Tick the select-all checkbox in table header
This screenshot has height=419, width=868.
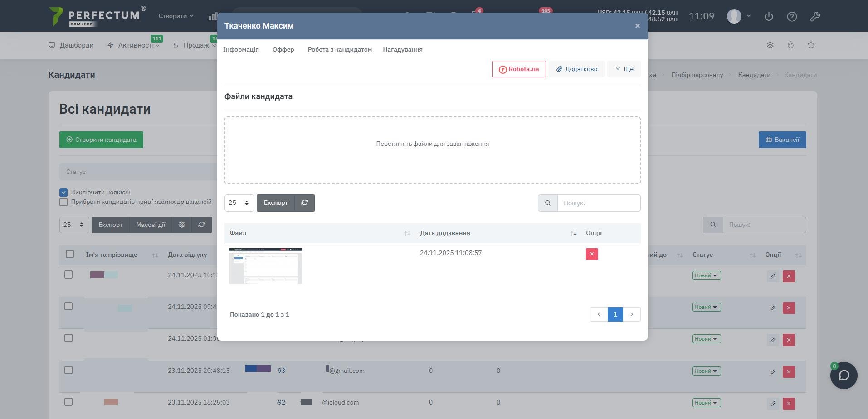pos(70,254)
